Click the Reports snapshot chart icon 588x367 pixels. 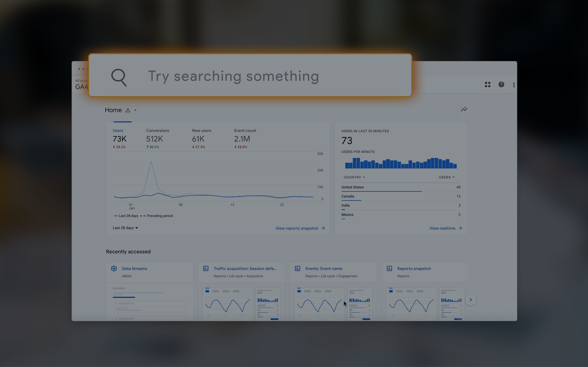click(389, 268)
